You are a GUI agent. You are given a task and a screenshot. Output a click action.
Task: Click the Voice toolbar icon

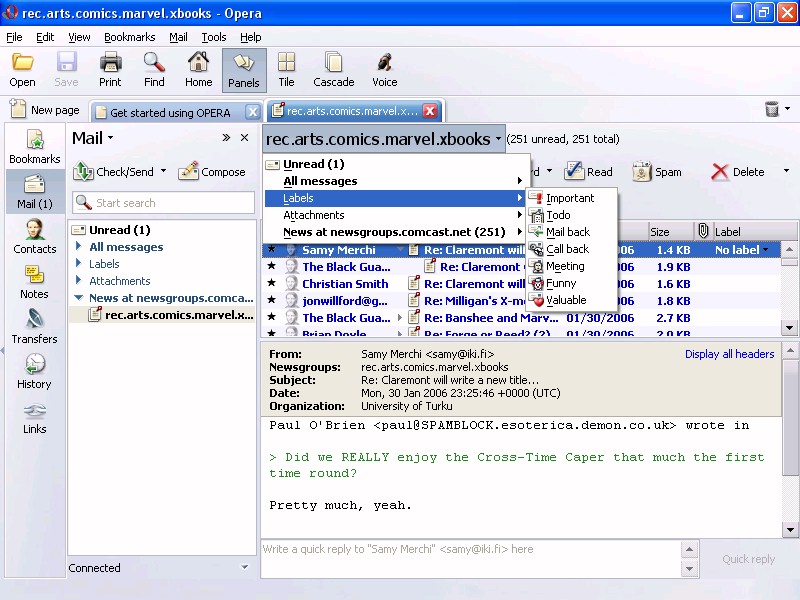coord(384,70)
